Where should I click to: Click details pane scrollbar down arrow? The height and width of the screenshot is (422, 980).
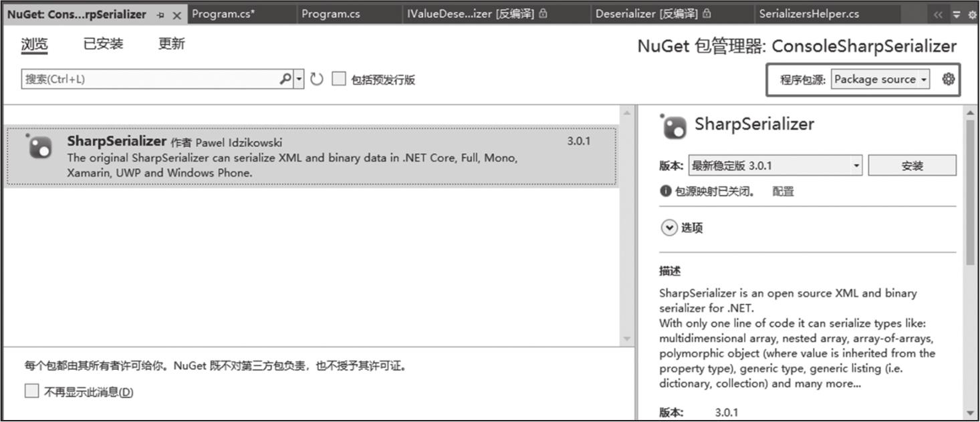point(970,413)
